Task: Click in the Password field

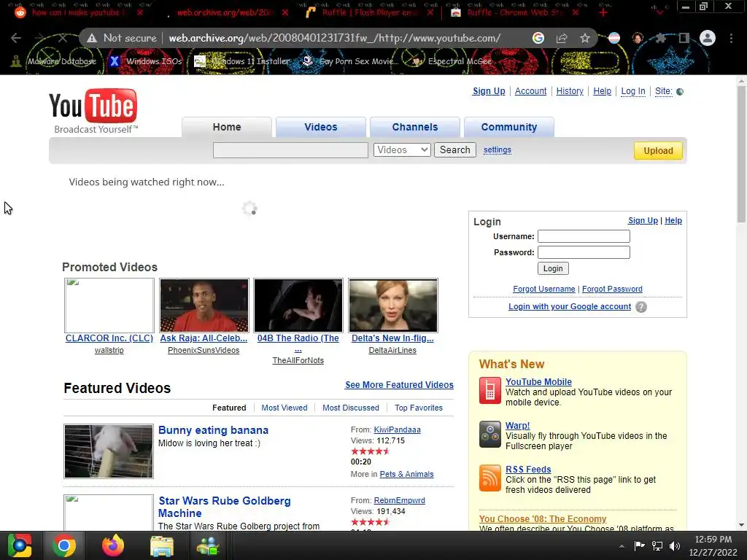Action: 584,252
